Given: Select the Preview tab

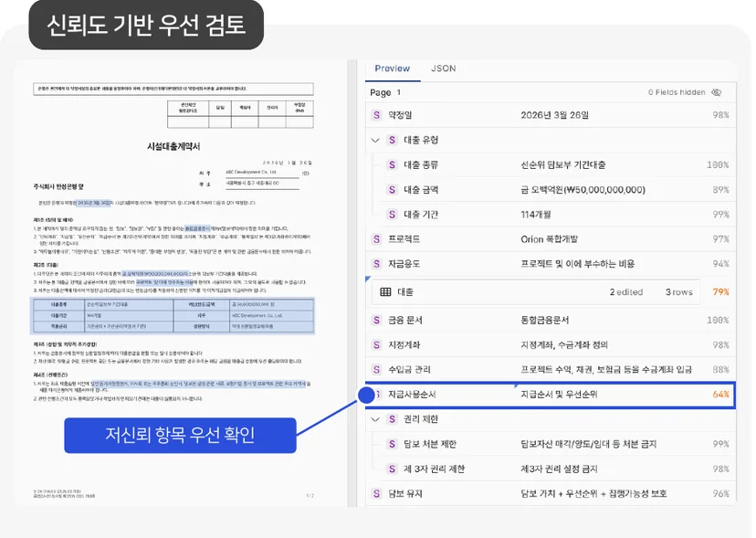Looking at the screenshot, I should click(x=392, y=69).
